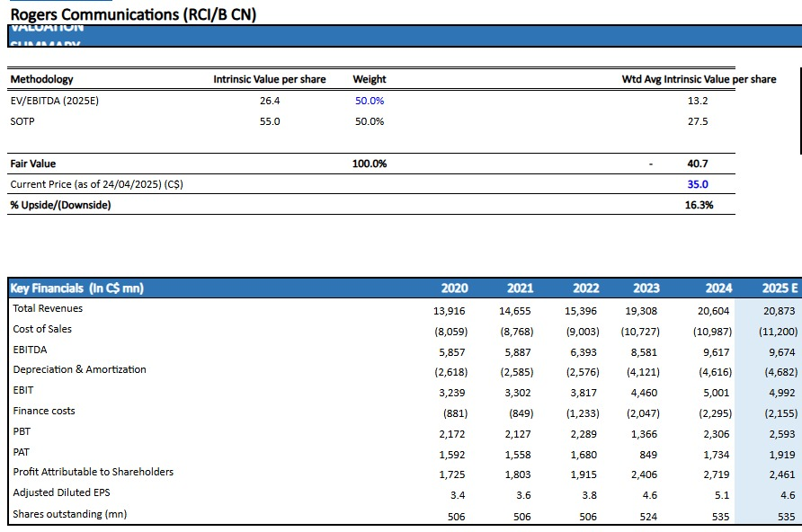Select 2025E PAT value 1,919
Screen dimensions: 802x532
782,455
